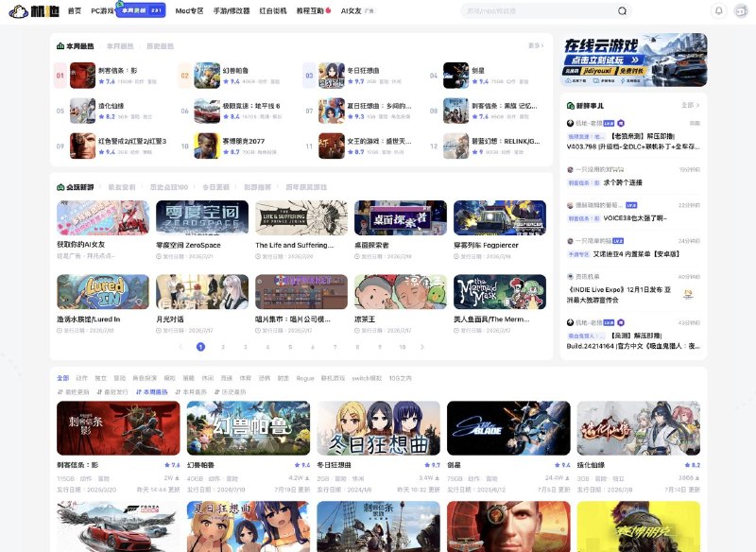Filter the game list by switch模拟
The image size is (756, 552).
[x=367, y=378]
